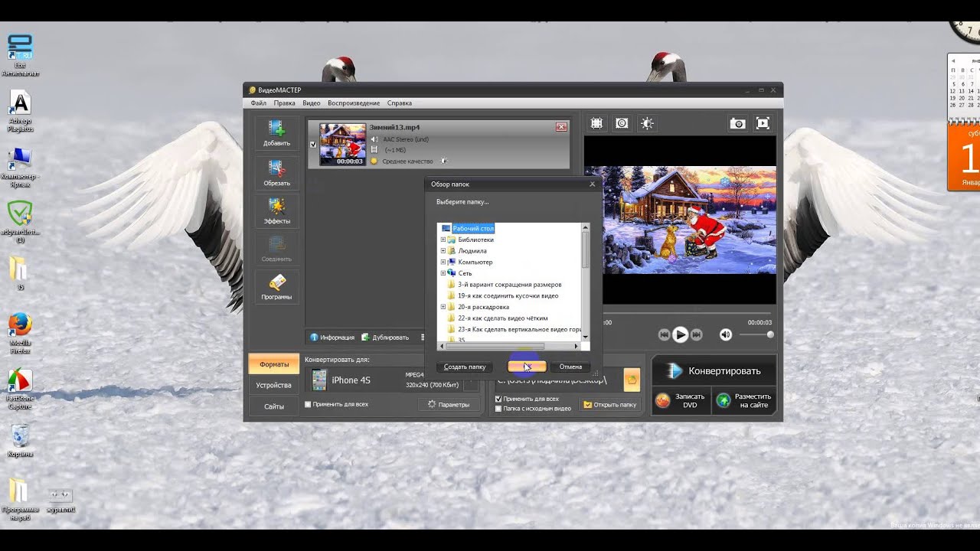The image size is (980, 551).
Task: Open the Справка menu
Action: (400, 103)
